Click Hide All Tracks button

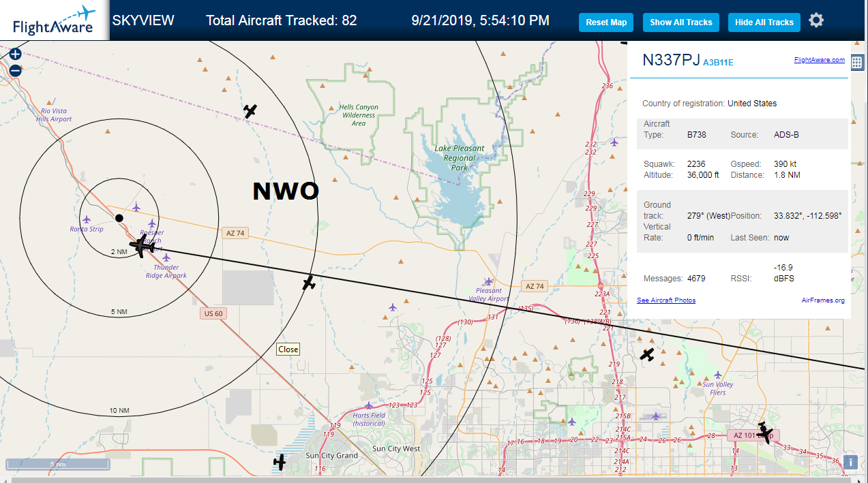click(x=764, y=22)
